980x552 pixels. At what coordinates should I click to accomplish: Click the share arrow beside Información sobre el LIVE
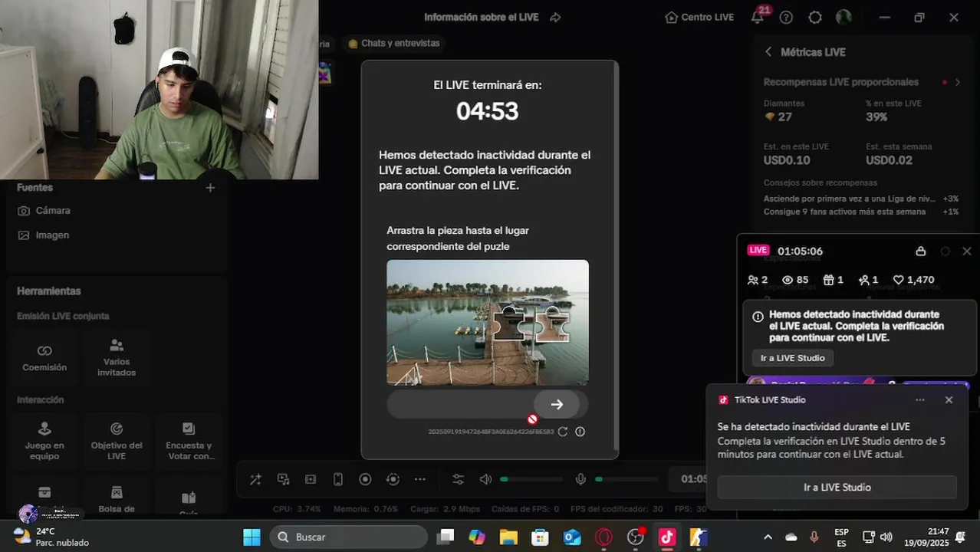coord(555,17)
